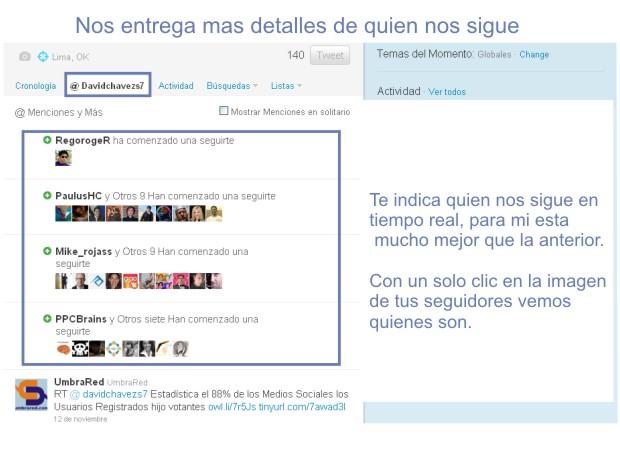Switch to the Actividad tab

tap(176, 86)
